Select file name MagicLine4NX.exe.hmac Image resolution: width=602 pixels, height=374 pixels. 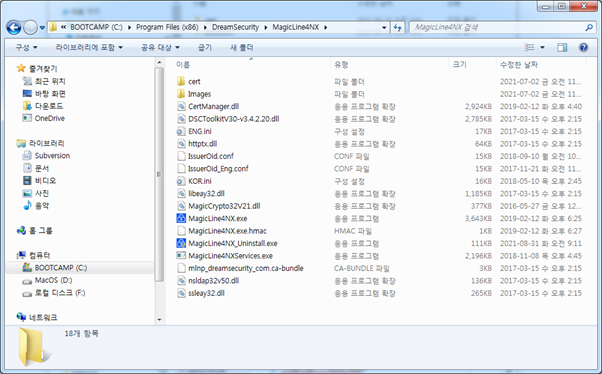[x=227, y=231]
